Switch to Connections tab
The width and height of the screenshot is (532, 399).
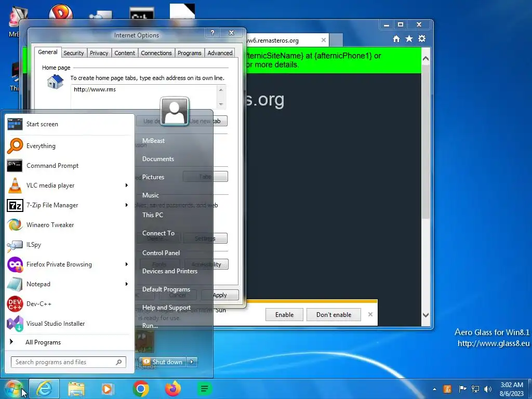156,53
